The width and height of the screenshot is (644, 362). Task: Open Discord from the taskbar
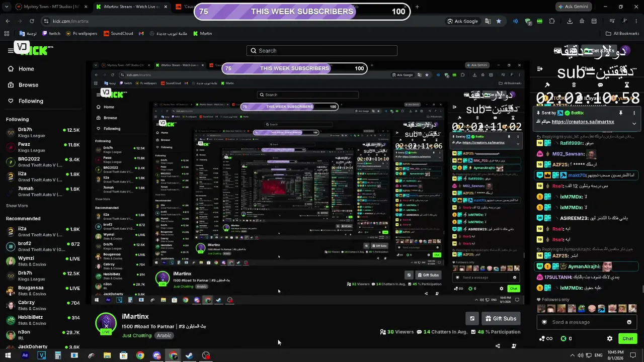[x=156, y=355]
